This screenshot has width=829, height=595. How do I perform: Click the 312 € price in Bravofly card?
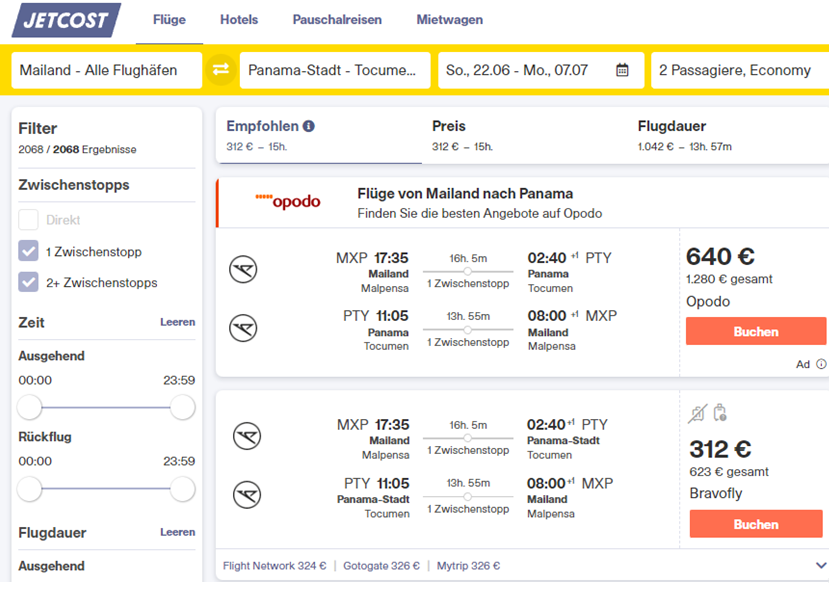pyautogui.click(x=720, y=450)
